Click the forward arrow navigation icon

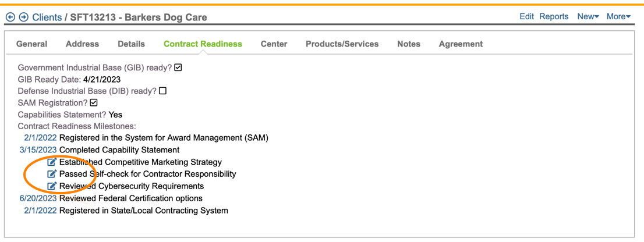click(24, 17)
